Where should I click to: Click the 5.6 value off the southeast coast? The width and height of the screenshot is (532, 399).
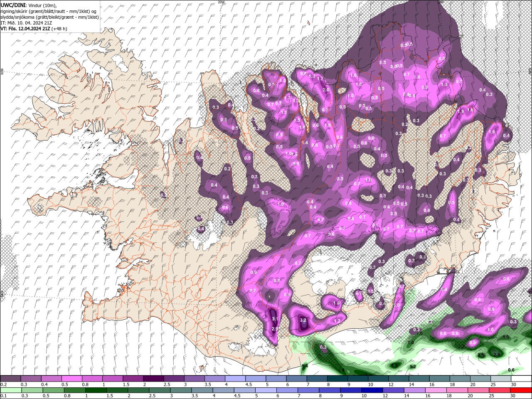(x=506, y=279)
